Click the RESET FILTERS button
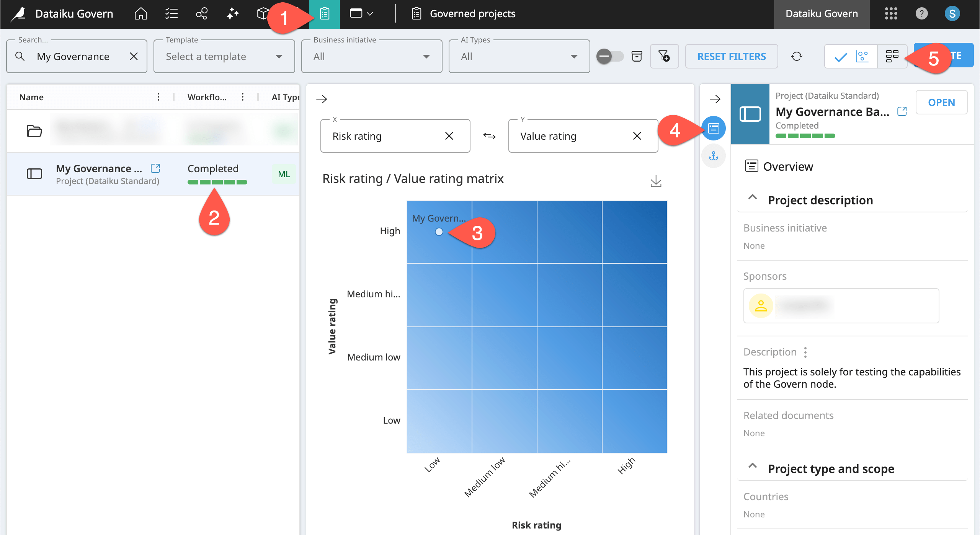The width and height of the screenshot is (980, 535). pyautogui.click(x=732, y=56)
